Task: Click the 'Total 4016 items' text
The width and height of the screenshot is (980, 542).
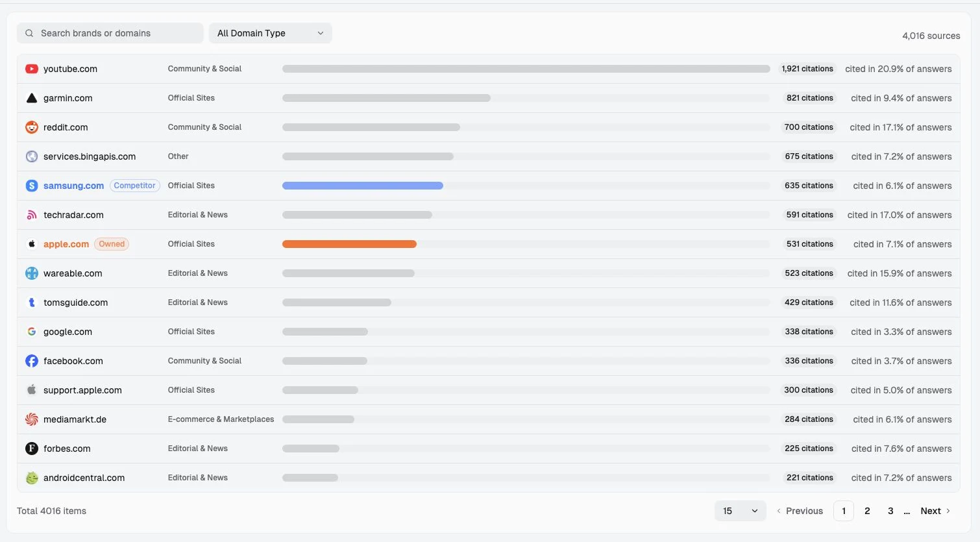Action: click(x=51, y=511)
